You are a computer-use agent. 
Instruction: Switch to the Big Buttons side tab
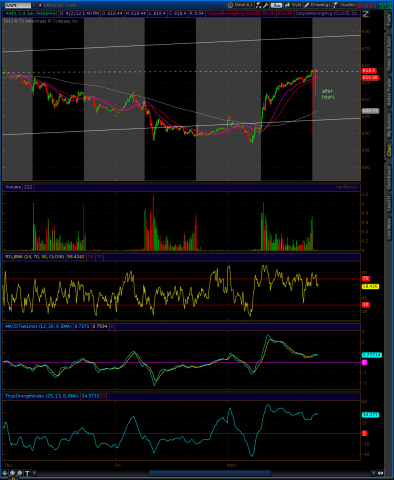click(389, 125)
